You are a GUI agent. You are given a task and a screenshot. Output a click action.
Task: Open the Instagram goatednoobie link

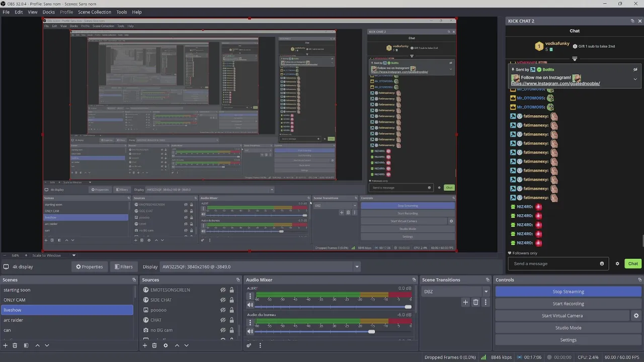[x=555, y=83]
